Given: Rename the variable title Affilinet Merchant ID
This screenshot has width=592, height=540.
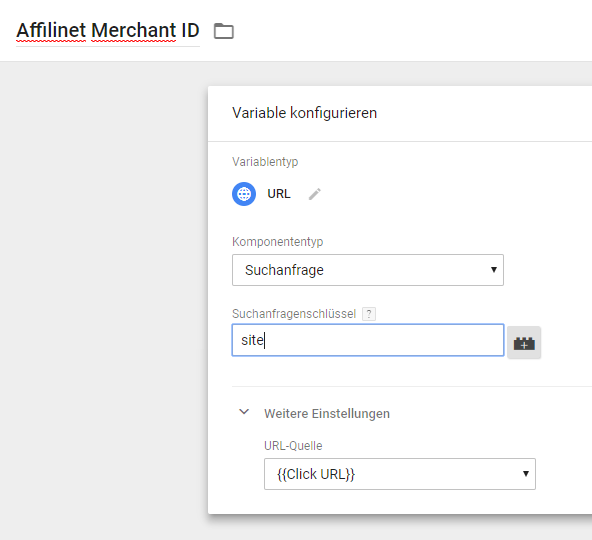Looking at the screenshot, I should pyautogui.click(x=108, y=31).
